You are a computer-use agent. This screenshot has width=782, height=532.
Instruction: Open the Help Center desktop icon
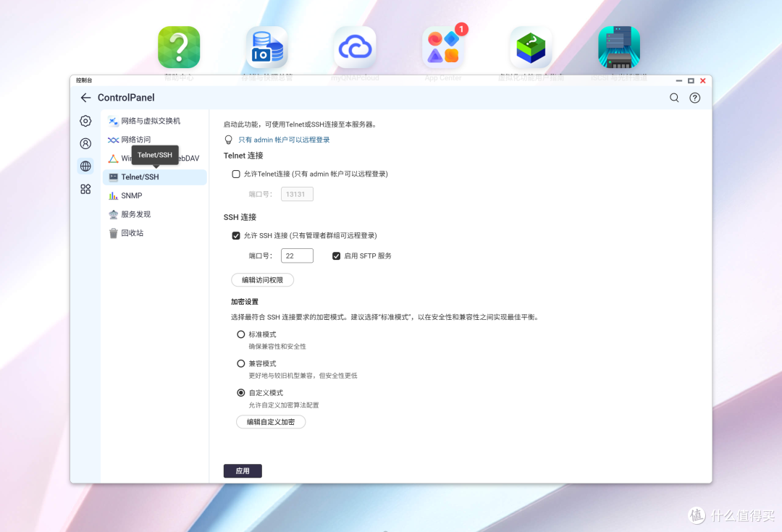tap(179, 47)
